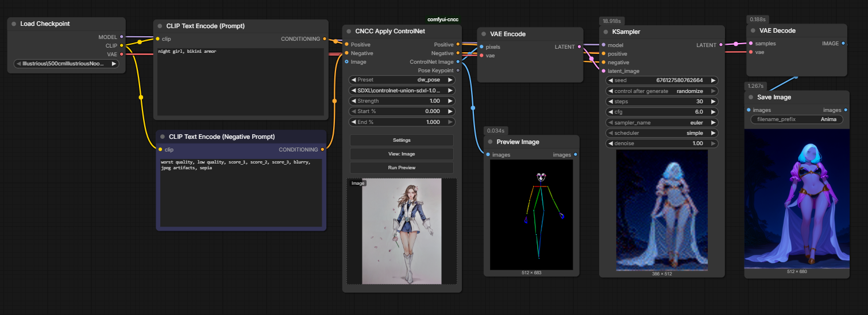The width and height of the screenshot is (868, 315).
Task: Click the model input port on KSampler
Action: point(603,45)
